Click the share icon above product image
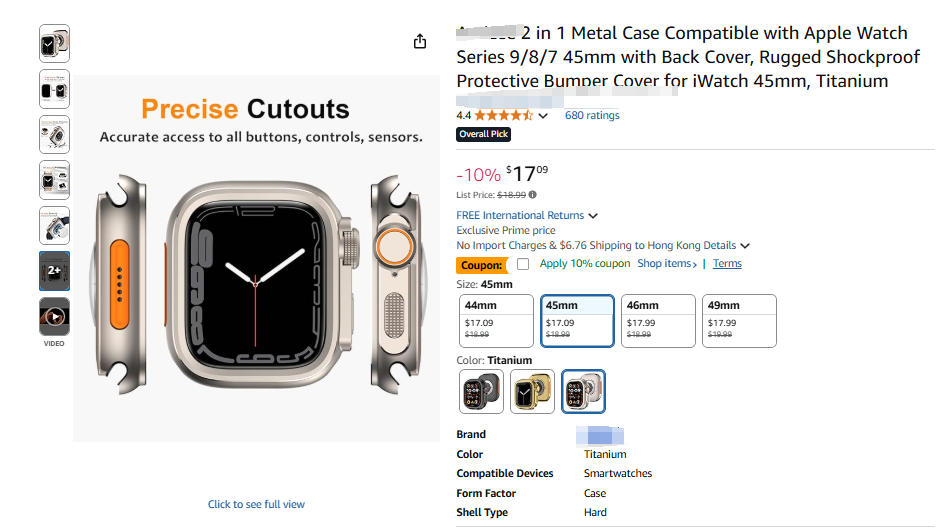 (x=420, y=42)
